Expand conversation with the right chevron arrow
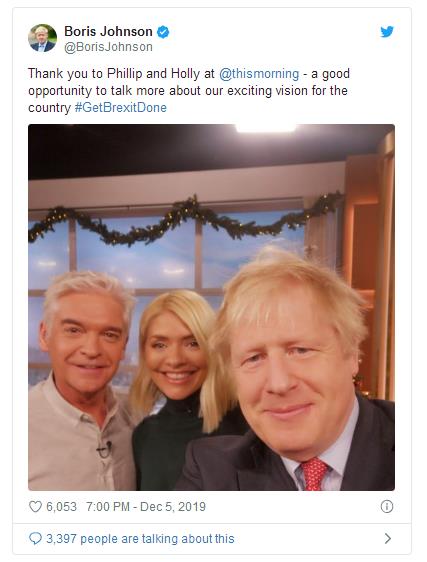The width and height of the screenshot is (427, 562). [x=388, y=538]
